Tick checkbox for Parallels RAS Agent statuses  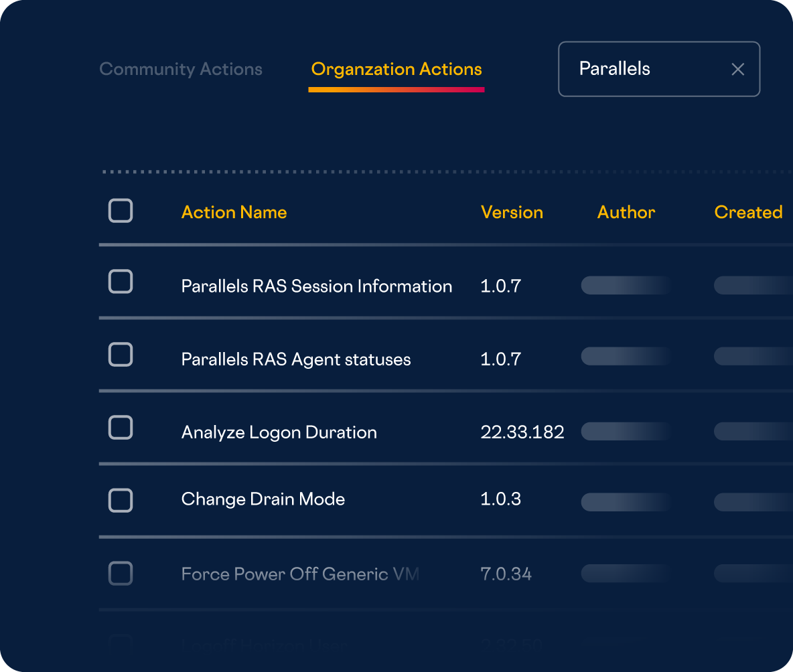(x=121, y=355)
